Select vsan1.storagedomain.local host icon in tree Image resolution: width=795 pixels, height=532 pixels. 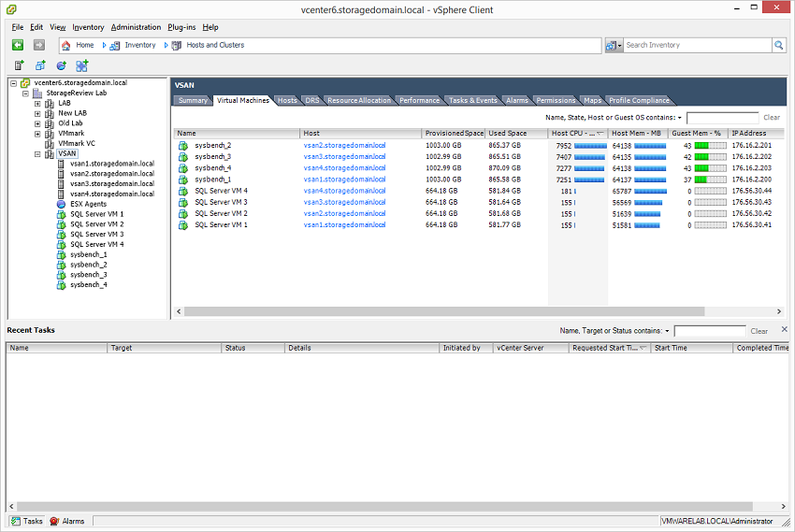[x=61, y=164]
